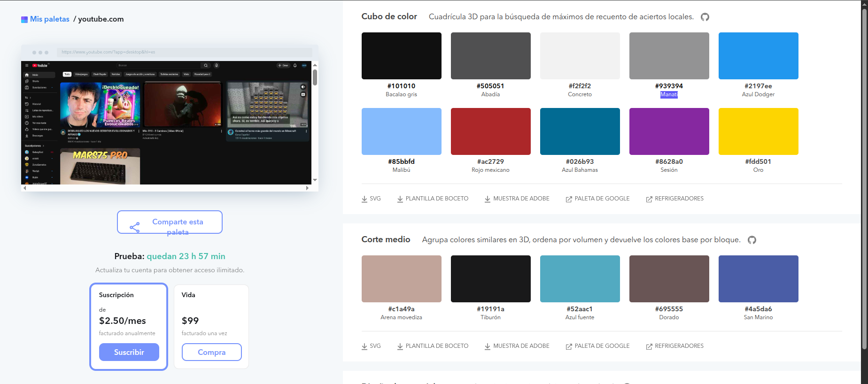The width and height of the screenshot is (868, 384).
Task: Select the #695555 Dorado swatch
Action: (x=669, y=279)
